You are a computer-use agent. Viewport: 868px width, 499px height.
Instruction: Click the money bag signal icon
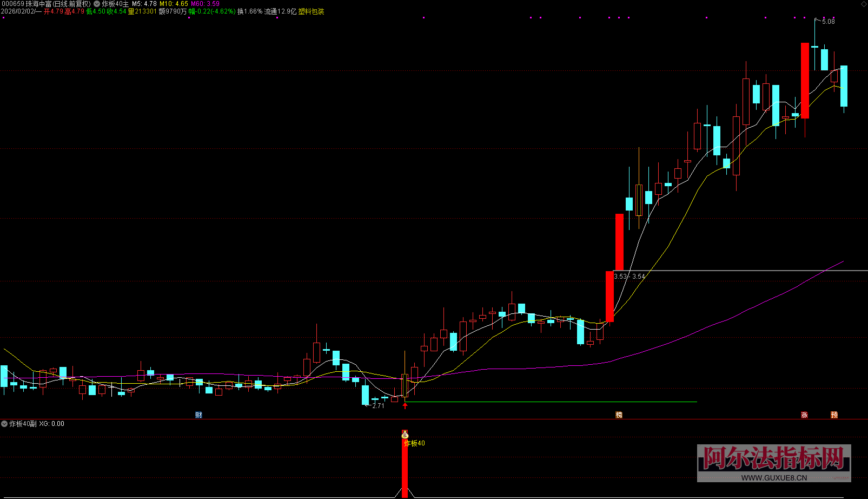click(405, 434)
